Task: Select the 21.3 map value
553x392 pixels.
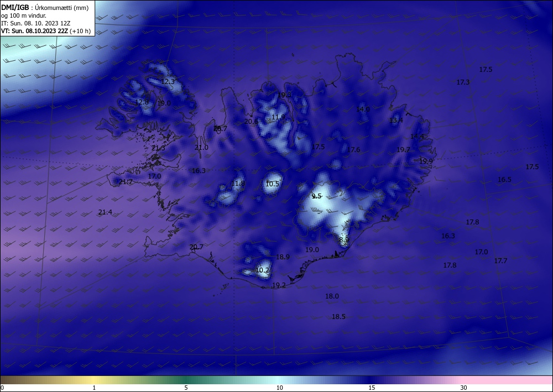Action: click(158, 148)
